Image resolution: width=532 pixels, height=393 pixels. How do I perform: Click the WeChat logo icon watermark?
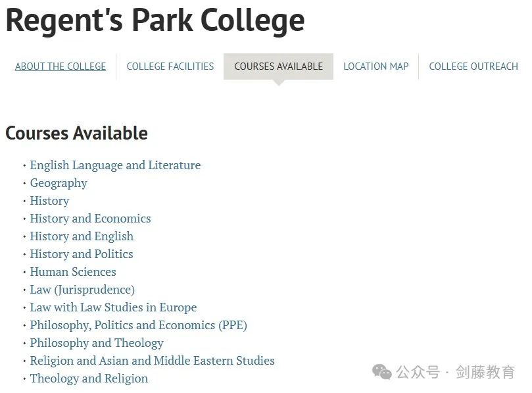(x=381, y=371)
